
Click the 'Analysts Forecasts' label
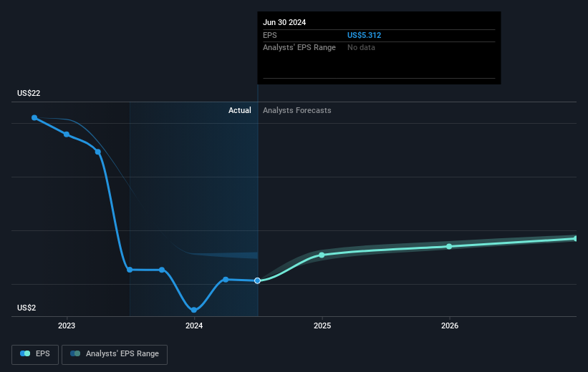297,110
